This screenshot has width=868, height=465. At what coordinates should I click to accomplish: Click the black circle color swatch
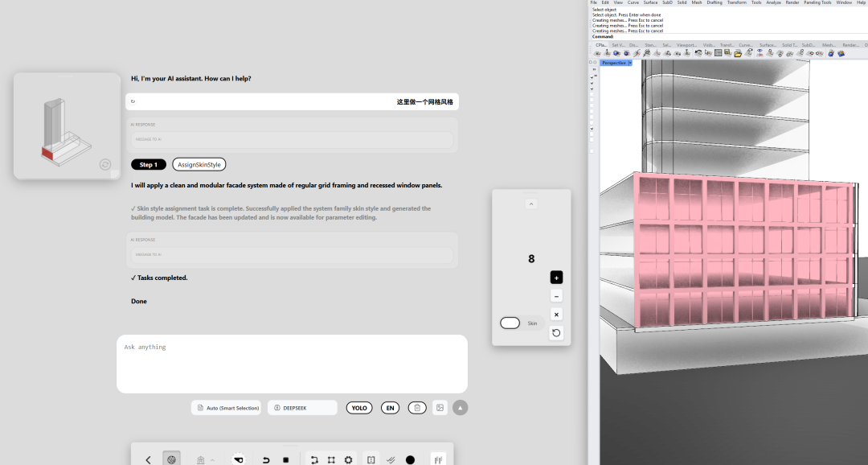[410, 460]
